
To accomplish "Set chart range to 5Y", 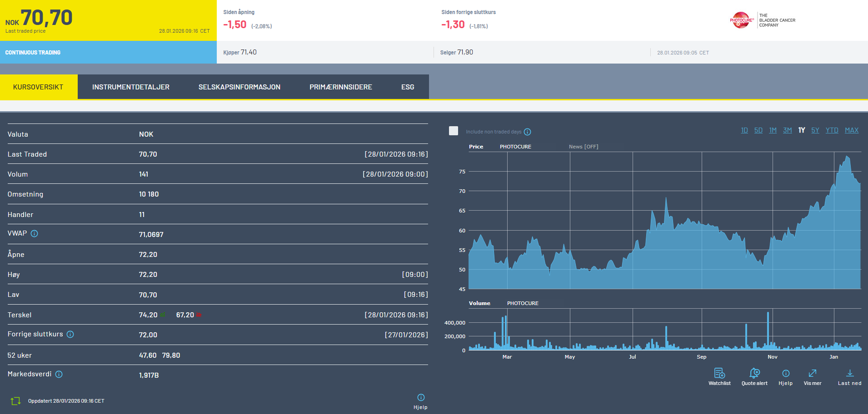I will click(815, 130).
